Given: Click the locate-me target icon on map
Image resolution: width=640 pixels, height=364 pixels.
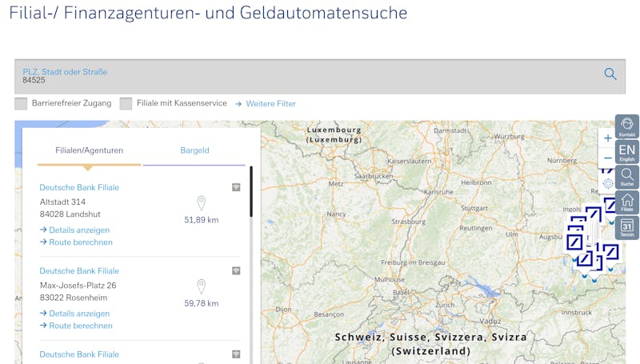Looking at the screenshot, I should click(x=608, y=184).
